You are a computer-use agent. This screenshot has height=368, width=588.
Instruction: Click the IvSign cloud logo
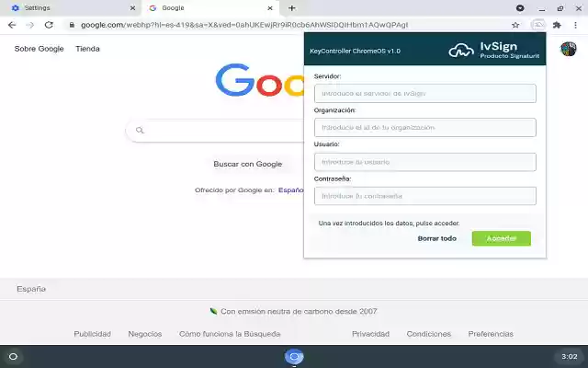click(461, 51)
